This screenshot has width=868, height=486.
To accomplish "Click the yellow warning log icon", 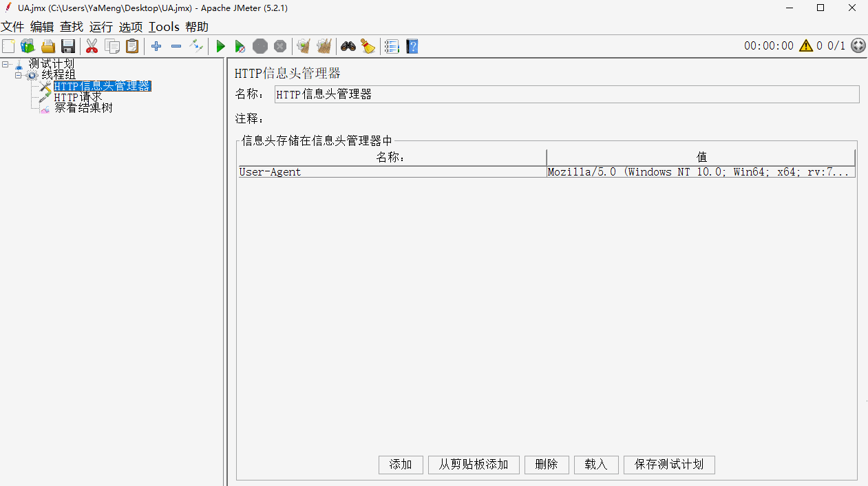I will point(806,46).
